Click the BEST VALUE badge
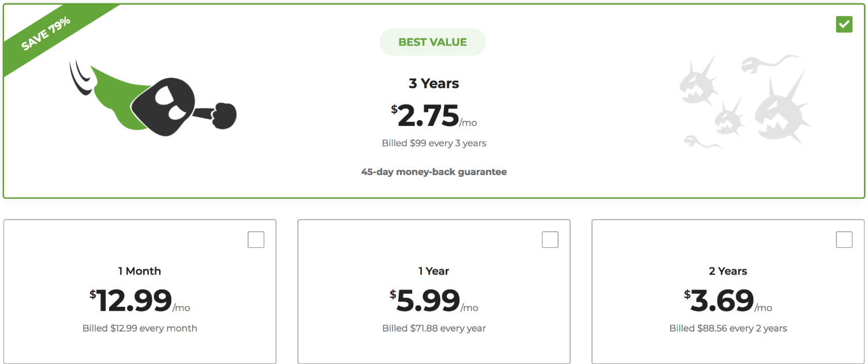Screen dimensions: 868x364 433,42
